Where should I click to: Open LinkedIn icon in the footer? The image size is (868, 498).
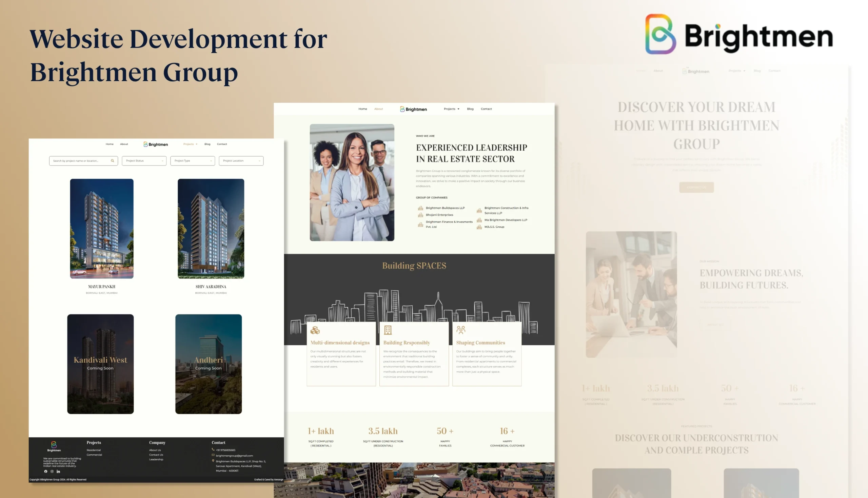58,471
